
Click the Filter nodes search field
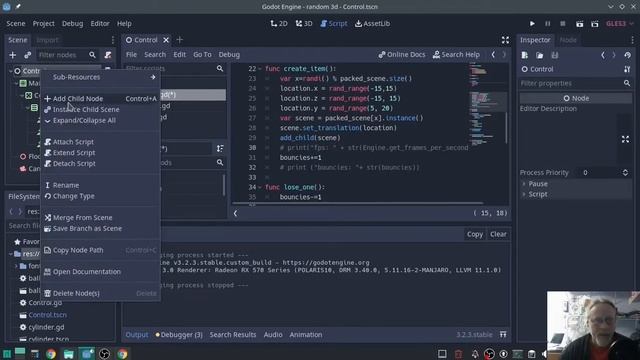(x=67, y=55)
